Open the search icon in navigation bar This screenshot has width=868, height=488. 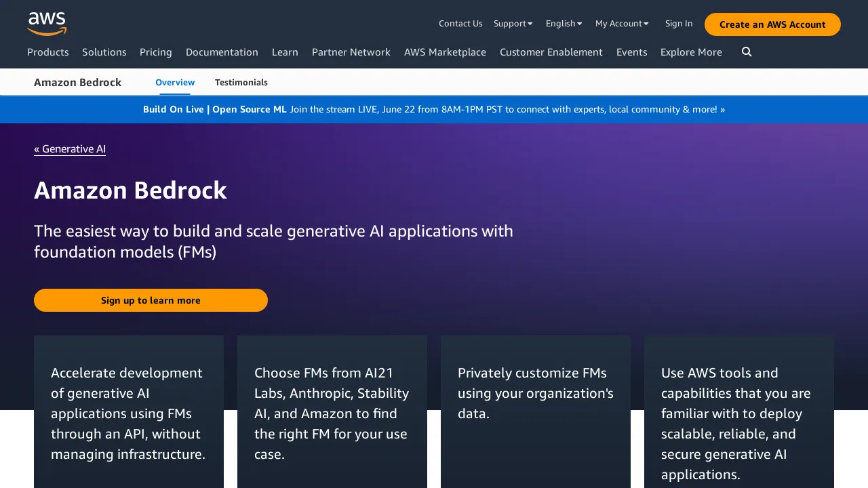(x=746, y=52)
